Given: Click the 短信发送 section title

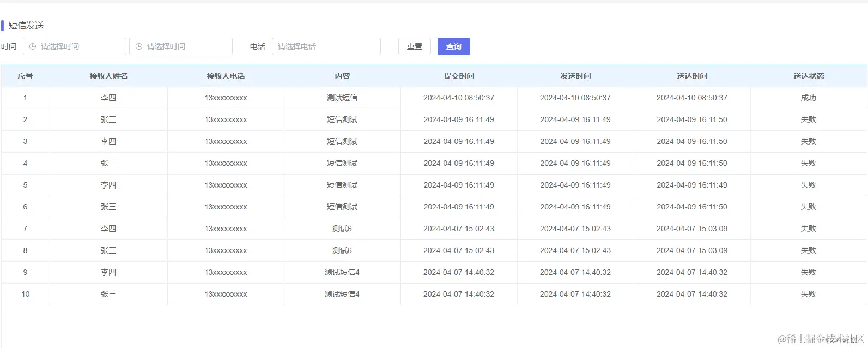Looking at the screenshot, I should pyautogui.click(x=26, y=26).
